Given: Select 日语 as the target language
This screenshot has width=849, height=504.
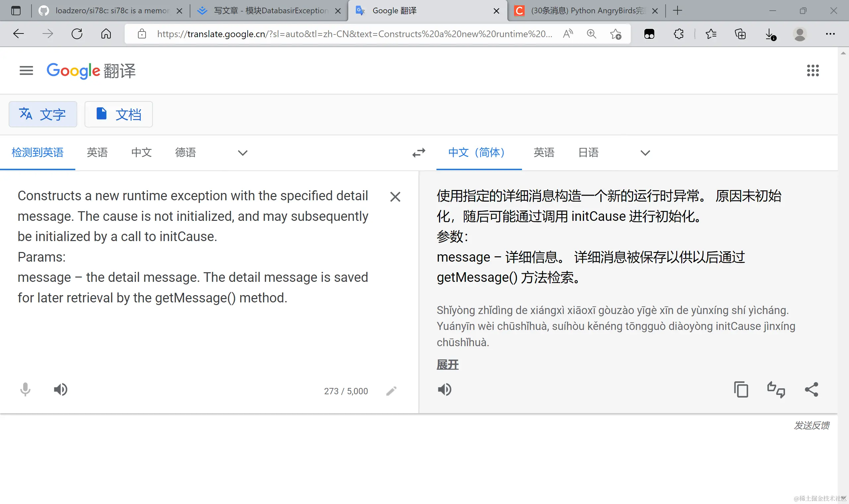Looking at the screenshot, I should click(588, 153).
